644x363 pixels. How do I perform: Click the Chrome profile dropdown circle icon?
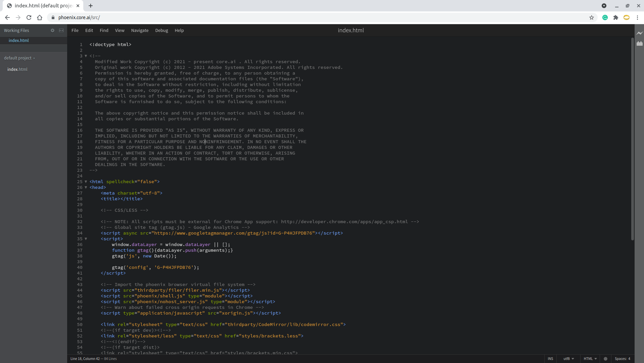tap(604, 6)
